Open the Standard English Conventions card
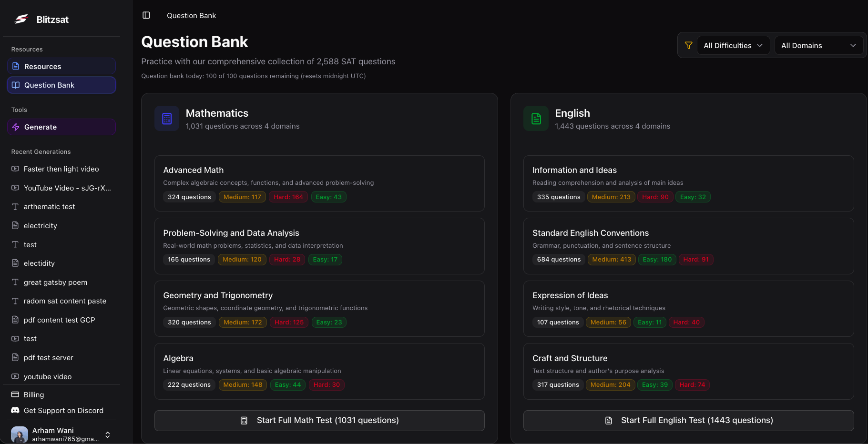 [688, 246]
